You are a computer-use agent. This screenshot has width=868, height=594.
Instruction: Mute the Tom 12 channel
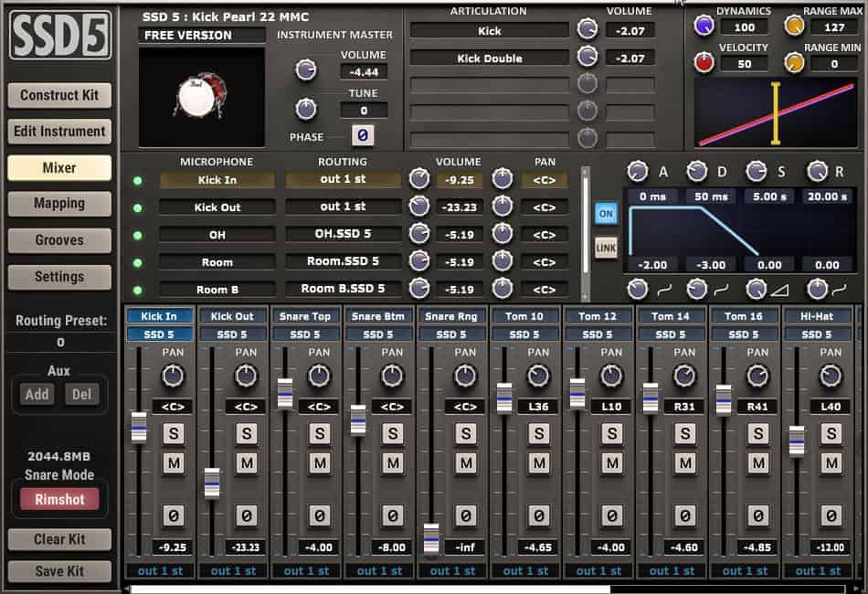[x=611, y=464]
